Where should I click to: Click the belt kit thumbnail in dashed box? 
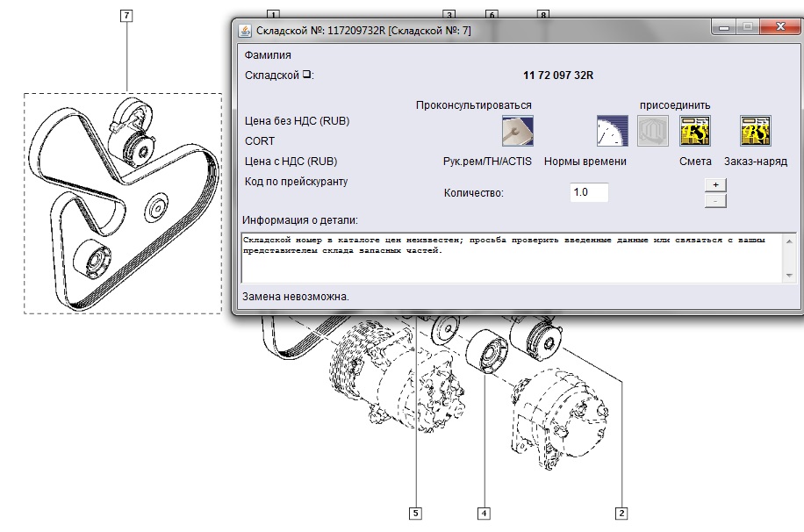(123, 203)
